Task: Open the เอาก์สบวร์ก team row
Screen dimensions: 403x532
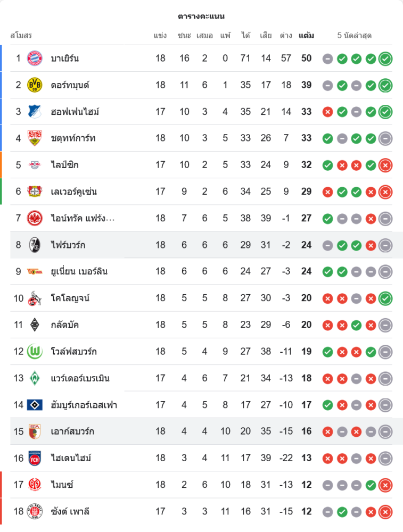Action: coord(72,431)
